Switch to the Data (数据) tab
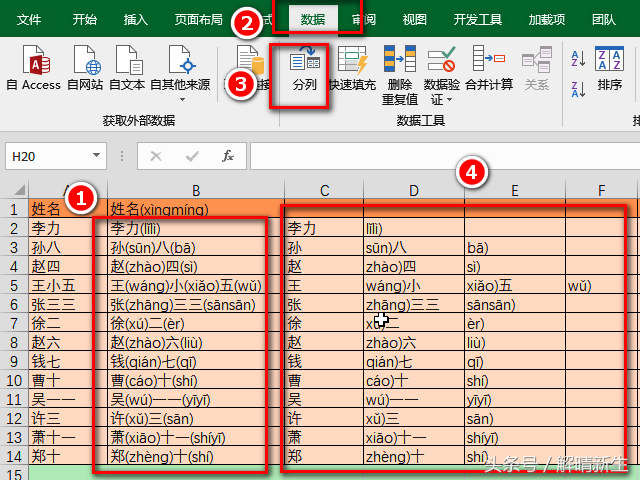 [313, 19]
